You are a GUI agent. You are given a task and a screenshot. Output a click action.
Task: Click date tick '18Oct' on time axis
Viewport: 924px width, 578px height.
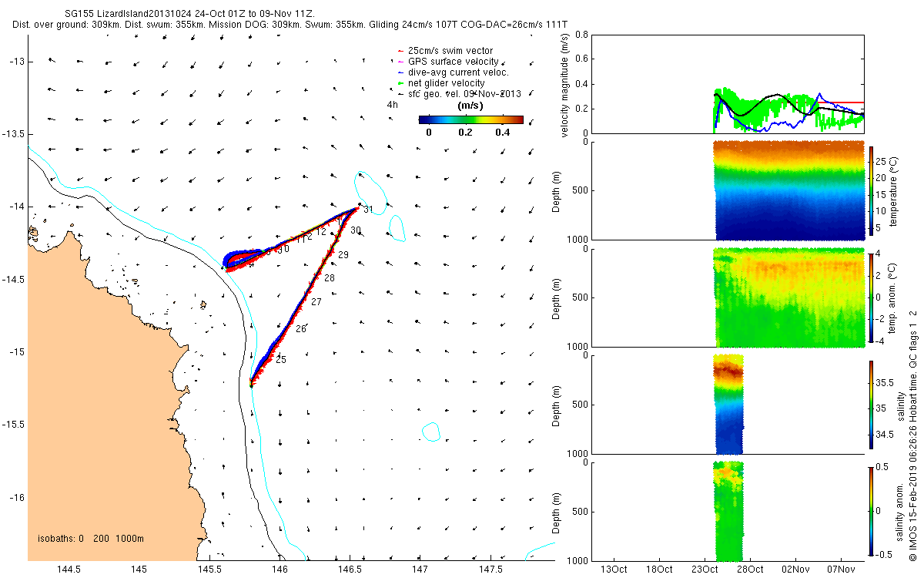[658, 570]
